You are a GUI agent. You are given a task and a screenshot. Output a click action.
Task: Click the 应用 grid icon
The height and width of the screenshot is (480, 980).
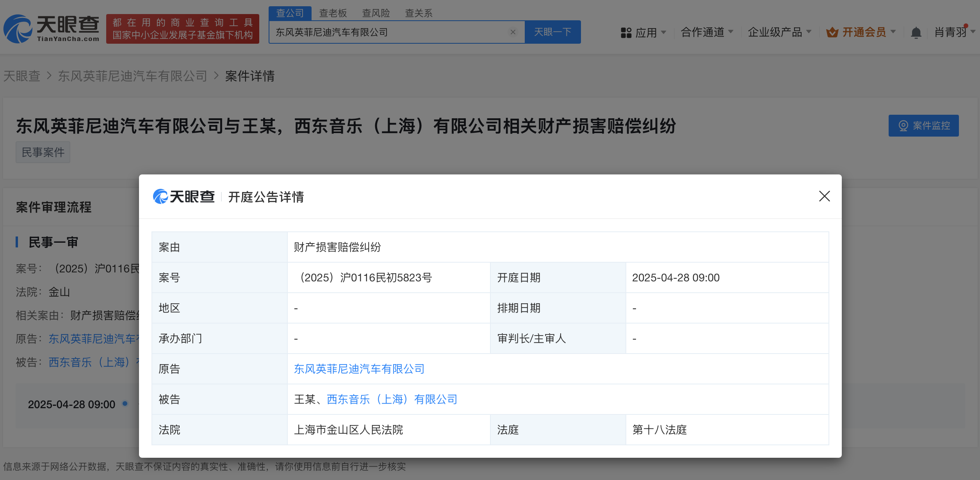626,32
